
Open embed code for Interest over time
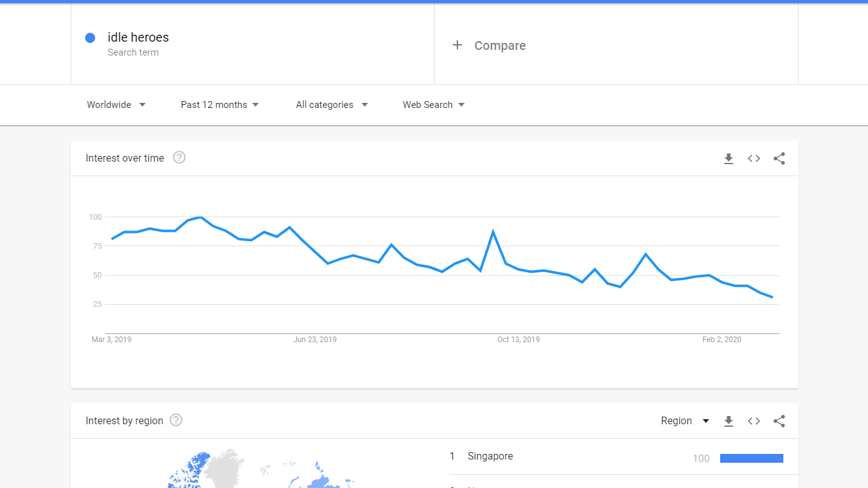coord(754,158)
